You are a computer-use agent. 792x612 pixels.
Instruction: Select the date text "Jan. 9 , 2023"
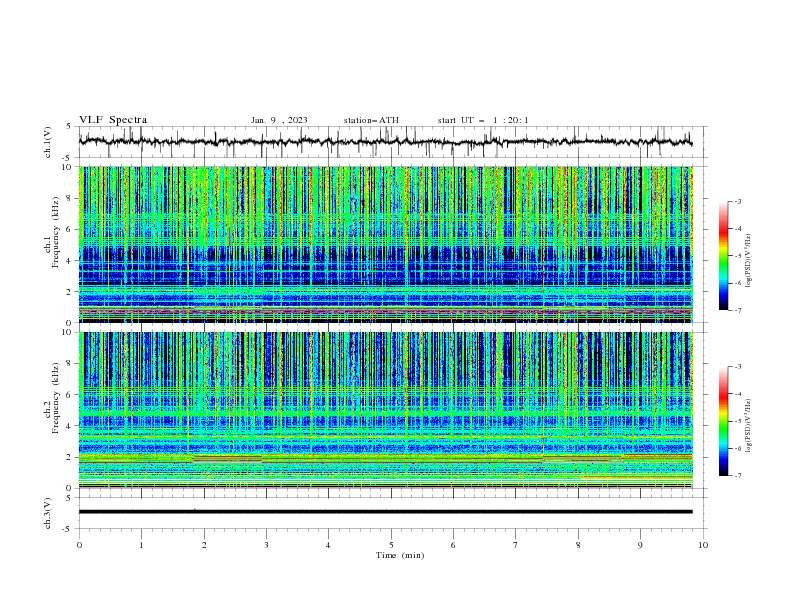click(279, 120)
